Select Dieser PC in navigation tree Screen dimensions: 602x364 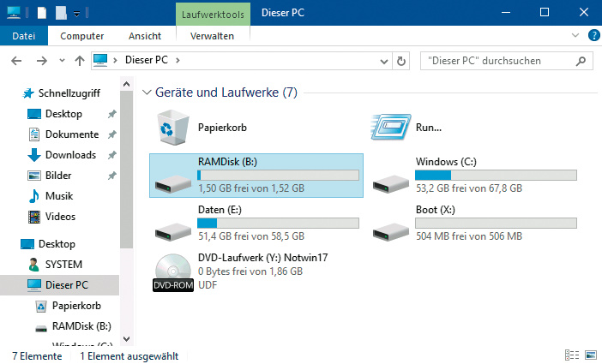tap(59, 285)
